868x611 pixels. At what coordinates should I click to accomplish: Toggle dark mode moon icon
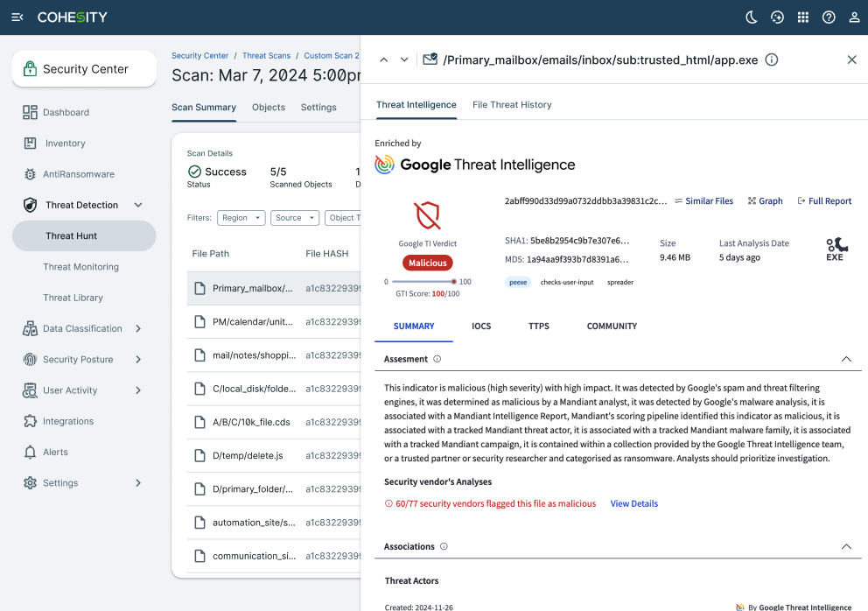point(752,18)
